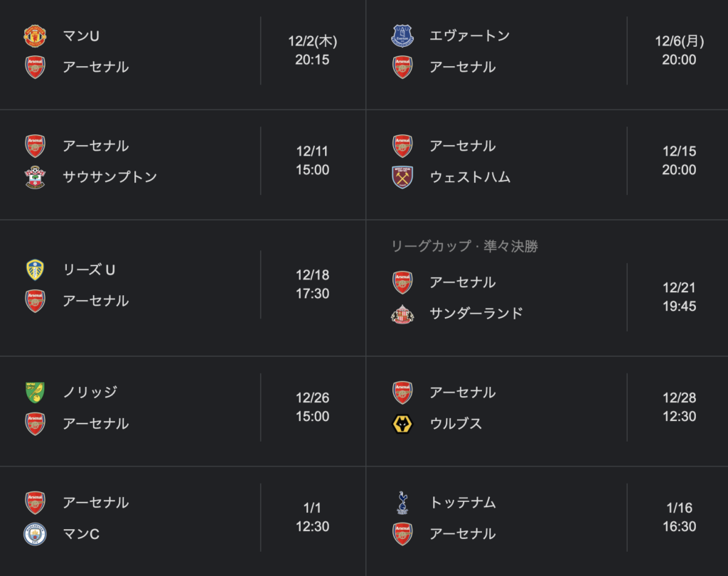Select トッテナム team name
The image size is (728, 576).
coord(463,503)
